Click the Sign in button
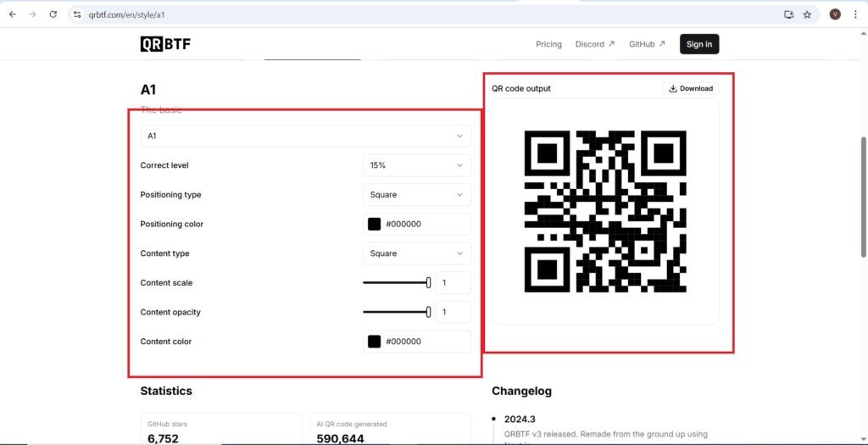 pos(699,44)
